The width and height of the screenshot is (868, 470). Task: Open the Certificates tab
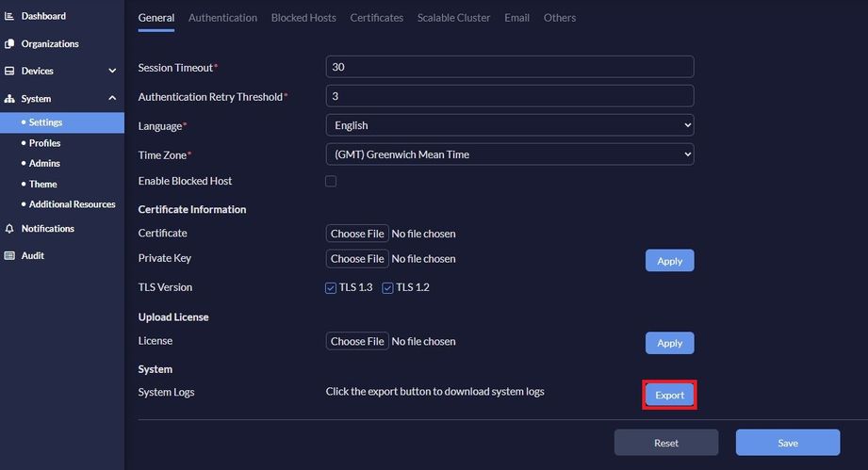tap(376, 18)
